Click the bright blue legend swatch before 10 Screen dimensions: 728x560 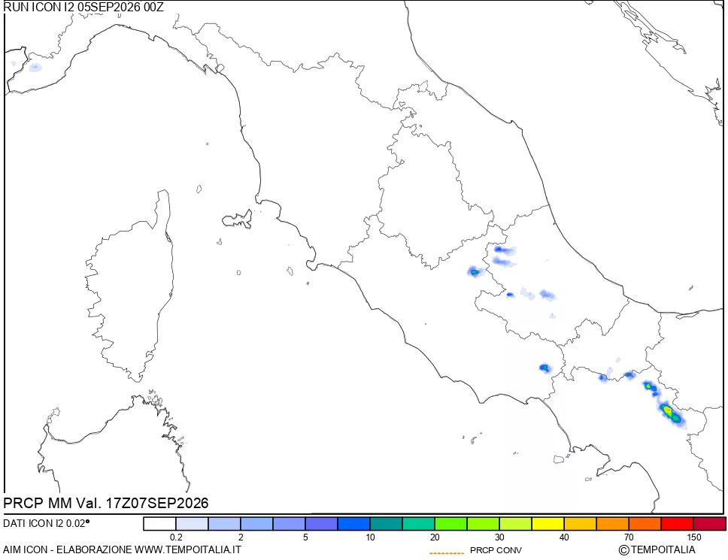pyautogui.click(x=353, y=524)
